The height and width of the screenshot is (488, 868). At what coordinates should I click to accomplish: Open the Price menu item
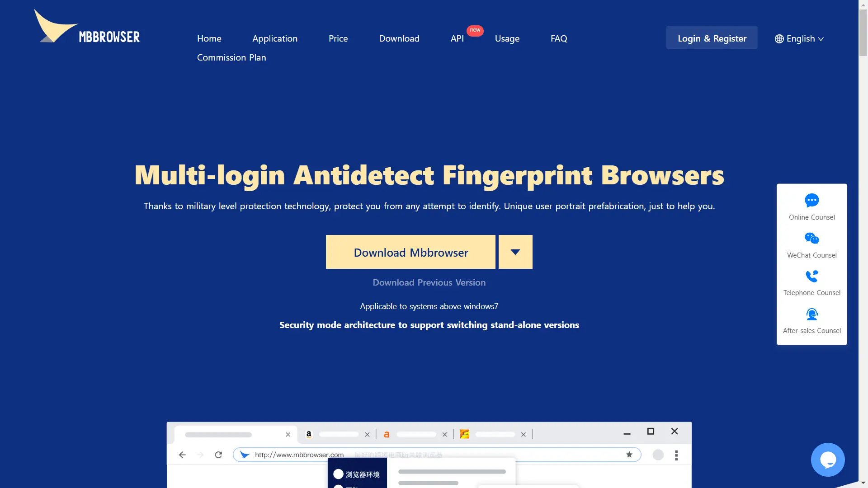[339, 38]
